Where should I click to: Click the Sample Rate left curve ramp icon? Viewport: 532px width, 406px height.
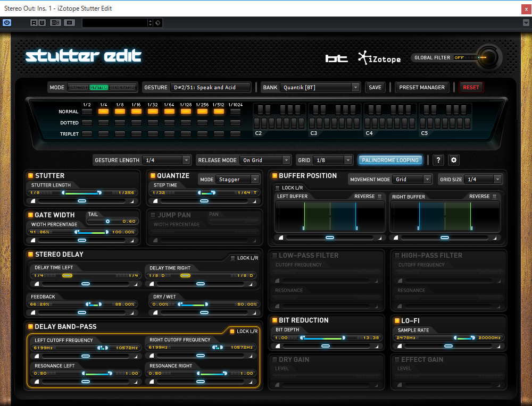pos(400,346)
